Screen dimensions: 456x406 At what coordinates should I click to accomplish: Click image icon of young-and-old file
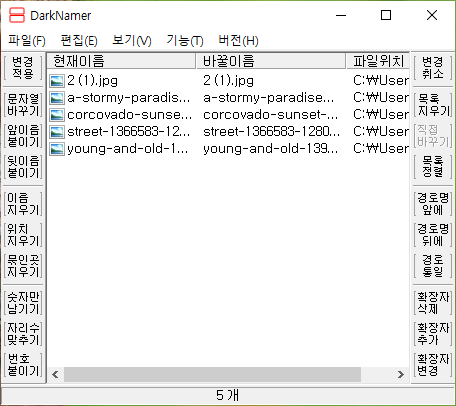(x=57, y=149)
